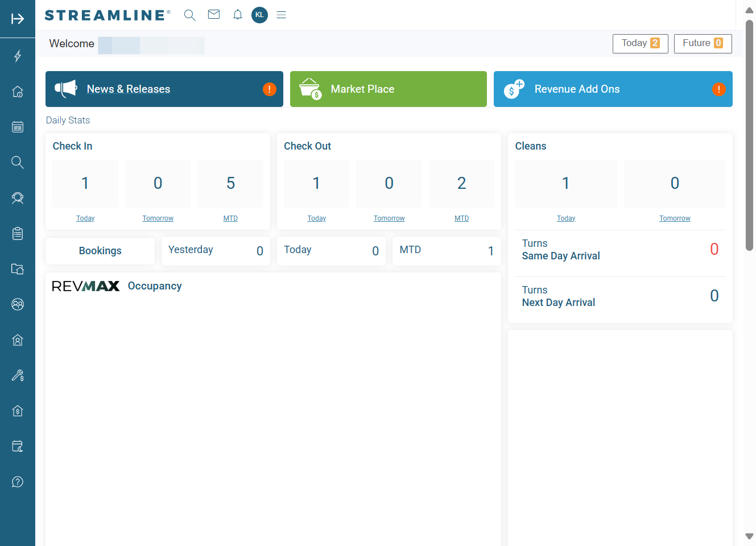Click the REVMAX Occupancy heading
The height and width of the screenshot is (546, 756).
click(x=117, y=286)
